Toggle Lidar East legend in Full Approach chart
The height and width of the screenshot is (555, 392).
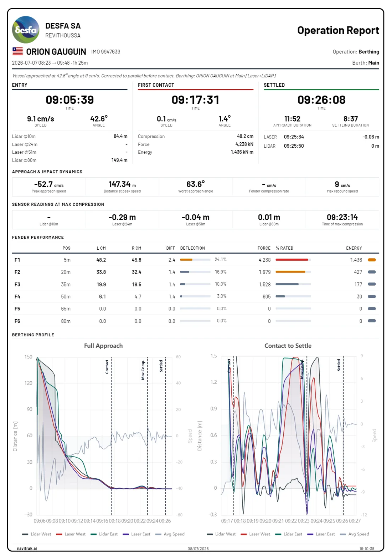104,534
